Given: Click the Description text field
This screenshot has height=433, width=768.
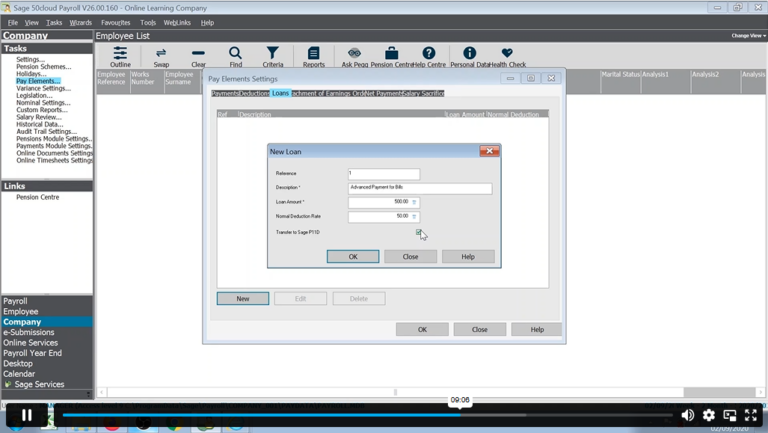Looking at the screenshot, I should (419, 187).
